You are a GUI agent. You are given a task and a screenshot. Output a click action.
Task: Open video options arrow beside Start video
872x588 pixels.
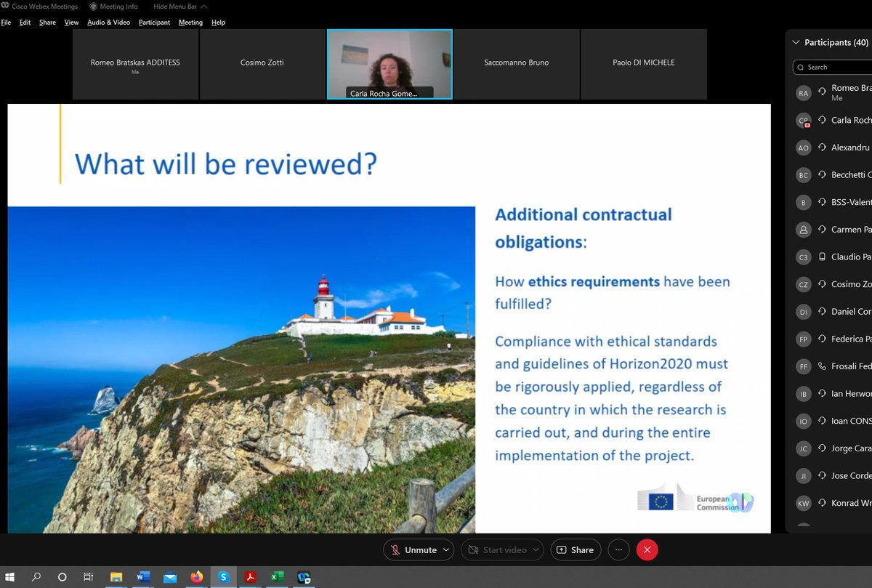coord(536,550)
